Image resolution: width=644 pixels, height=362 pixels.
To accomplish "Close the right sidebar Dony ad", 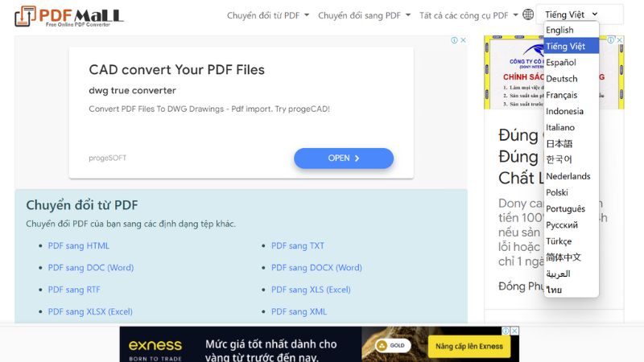I will coord(620,39).
